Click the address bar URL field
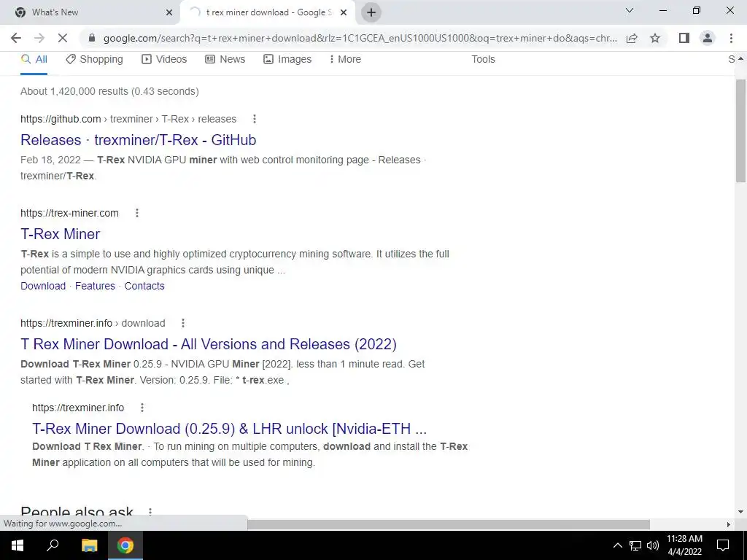This screenshot has height=560, width=747. pyautogui.click(x=360, y=38)
